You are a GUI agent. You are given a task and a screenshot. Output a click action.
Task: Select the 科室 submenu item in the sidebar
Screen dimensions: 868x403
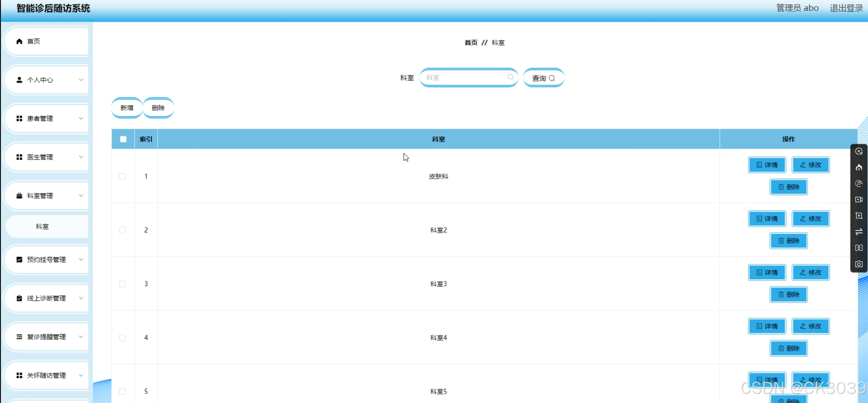(47, 226)
